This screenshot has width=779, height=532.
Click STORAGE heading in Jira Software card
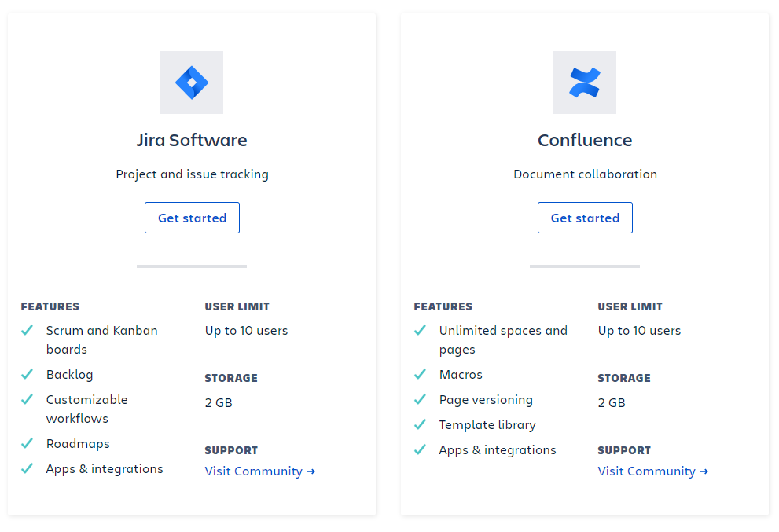pyautogui.click(x=231, y=378)
